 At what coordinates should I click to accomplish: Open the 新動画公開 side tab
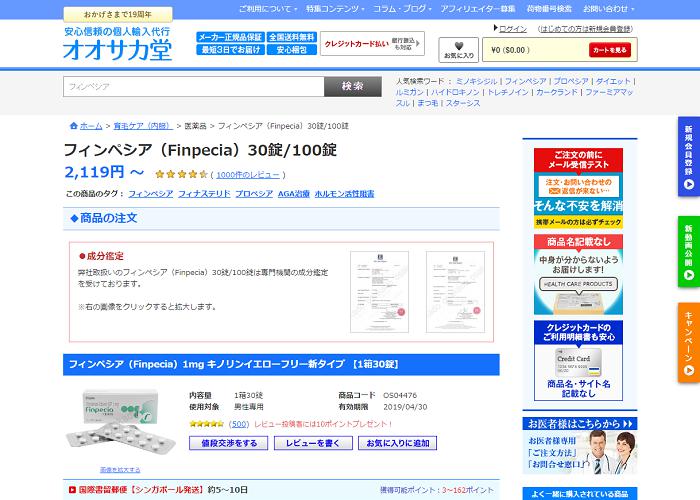[x=689, y=252]
